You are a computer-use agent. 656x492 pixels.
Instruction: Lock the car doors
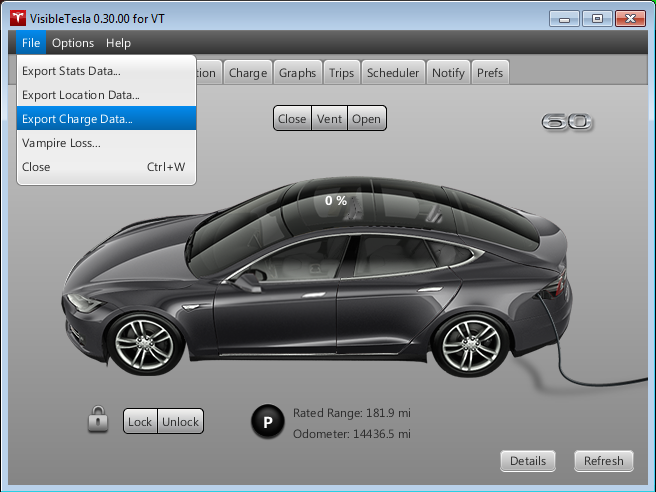140,421
